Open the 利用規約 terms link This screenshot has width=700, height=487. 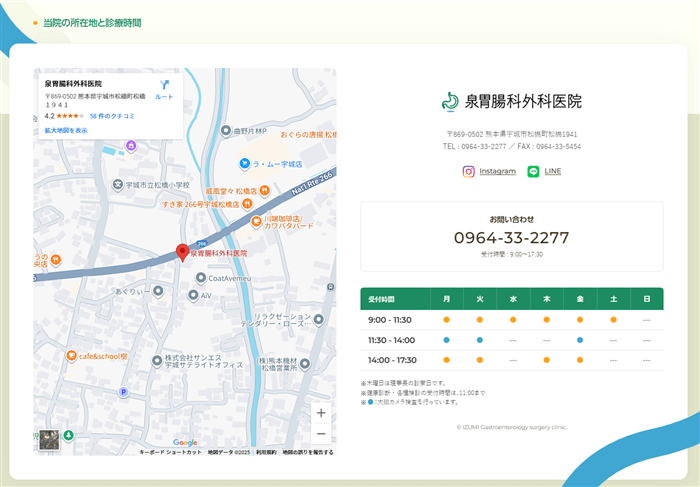[266, 452]
